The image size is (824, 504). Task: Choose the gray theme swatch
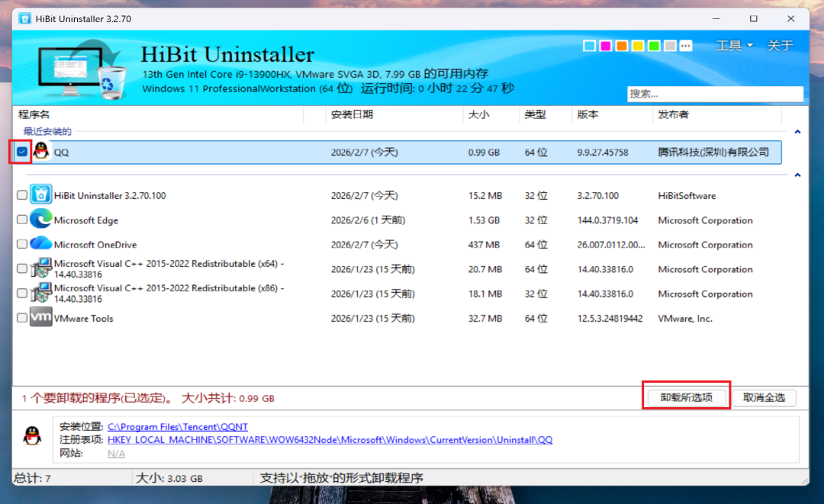[670, 46]
